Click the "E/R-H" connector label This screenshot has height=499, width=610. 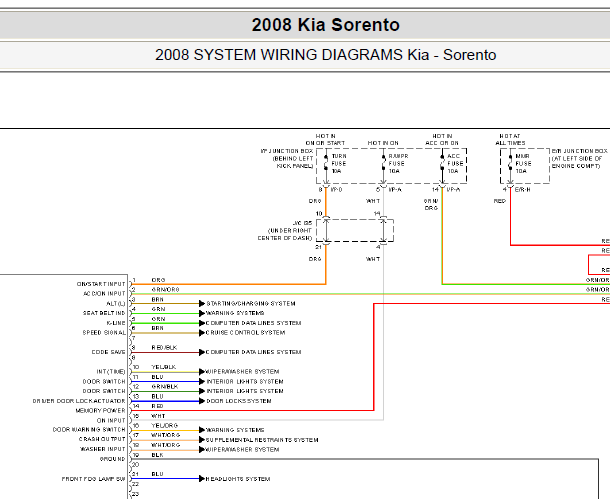click(522, 190)
